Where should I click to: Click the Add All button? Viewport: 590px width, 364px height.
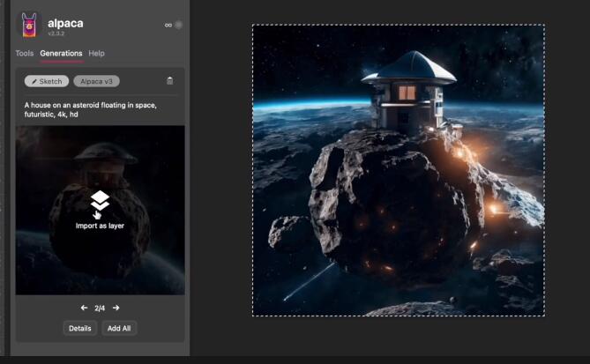119,328
